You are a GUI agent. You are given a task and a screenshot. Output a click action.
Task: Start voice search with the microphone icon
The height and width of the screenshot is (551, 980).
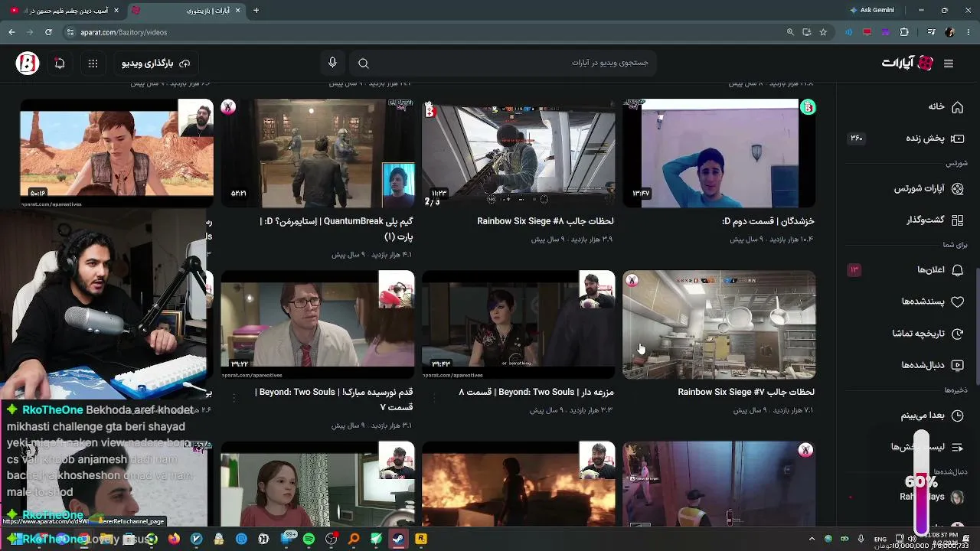click(332, 64)
